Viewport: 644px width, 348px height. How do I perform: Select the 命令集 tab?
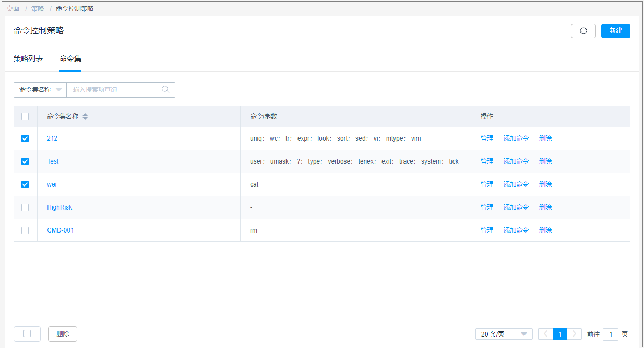coord(70,59)
